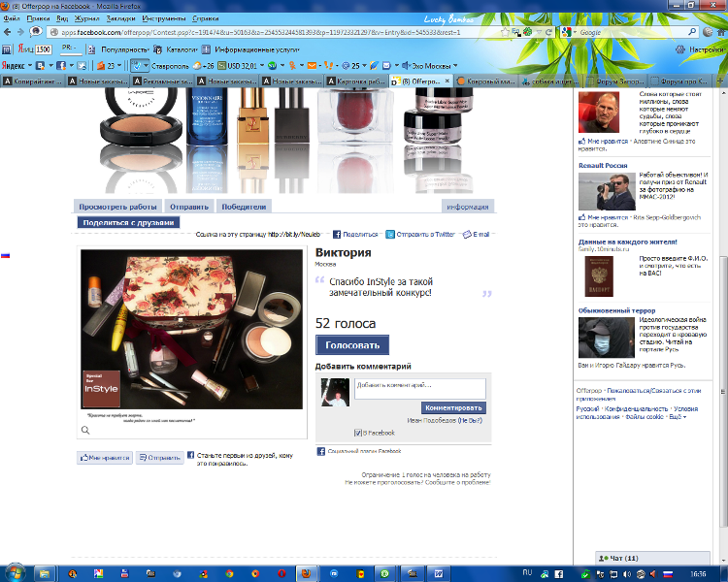Image resolution: width=728 pixels, height=582 pixels.
Task: Click Отправить в Twitter icon link
Action: tap(390, 235)
